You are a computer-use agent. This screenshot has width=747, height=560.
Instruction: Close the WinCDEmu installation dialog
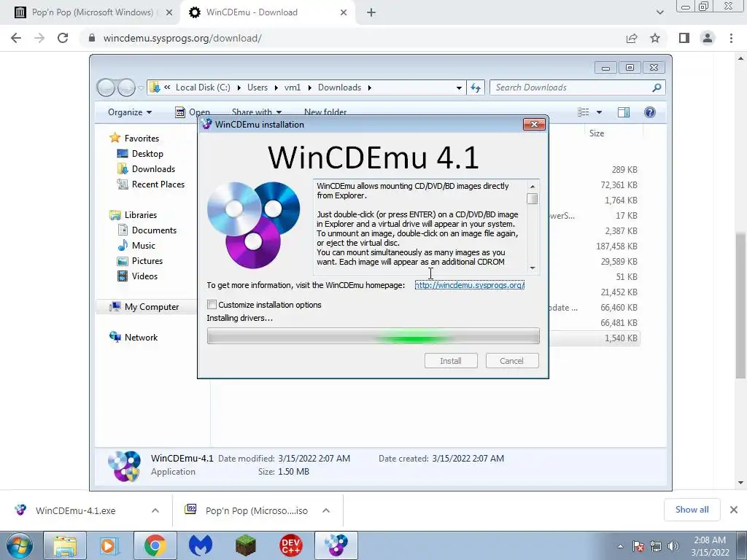point(534,124)
